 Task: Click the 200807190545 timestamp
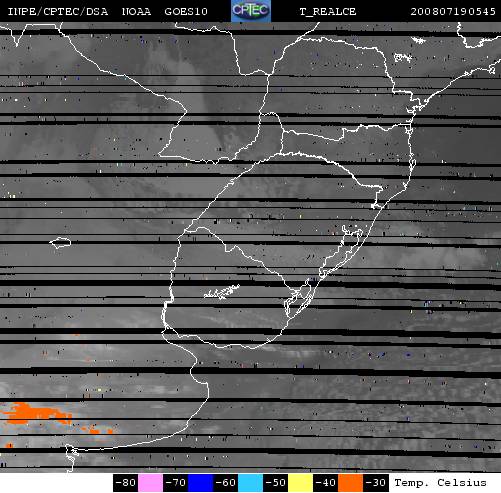(x=453, y=12)
